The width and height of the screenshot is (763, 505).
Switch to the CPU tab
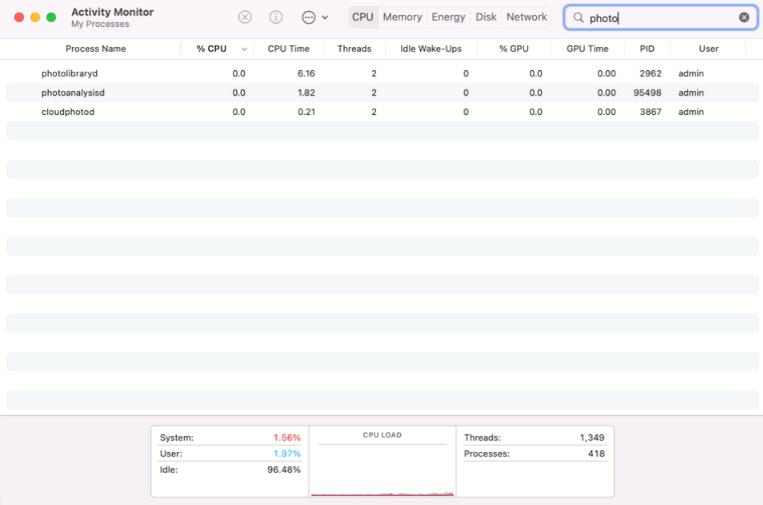click(x=363, y=17)
